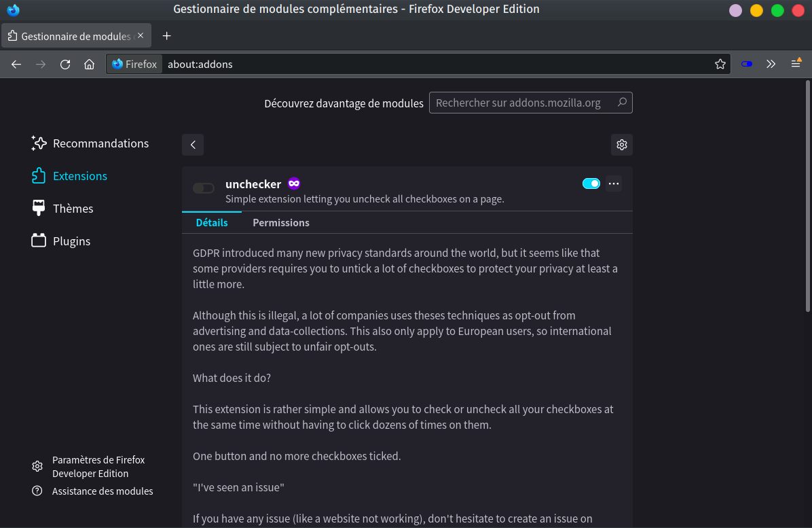Click the "Découvrez davantage de modules" label

coord(344,103)
